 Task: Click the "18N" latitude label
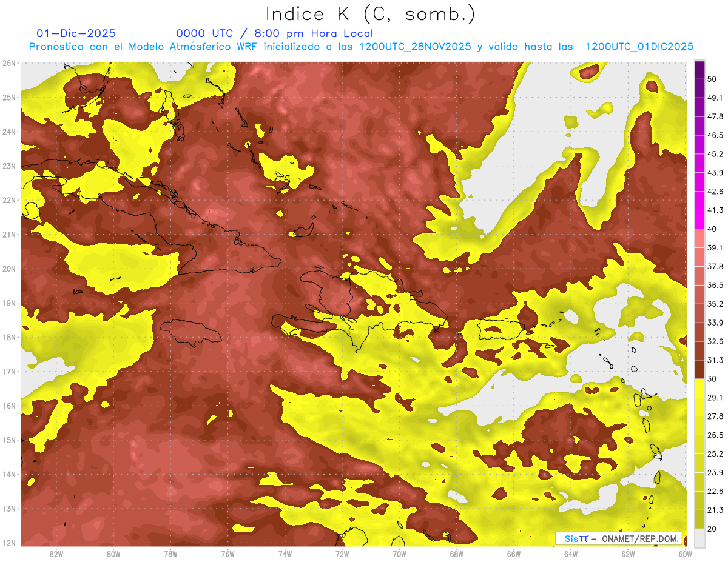tap(9, 336)
